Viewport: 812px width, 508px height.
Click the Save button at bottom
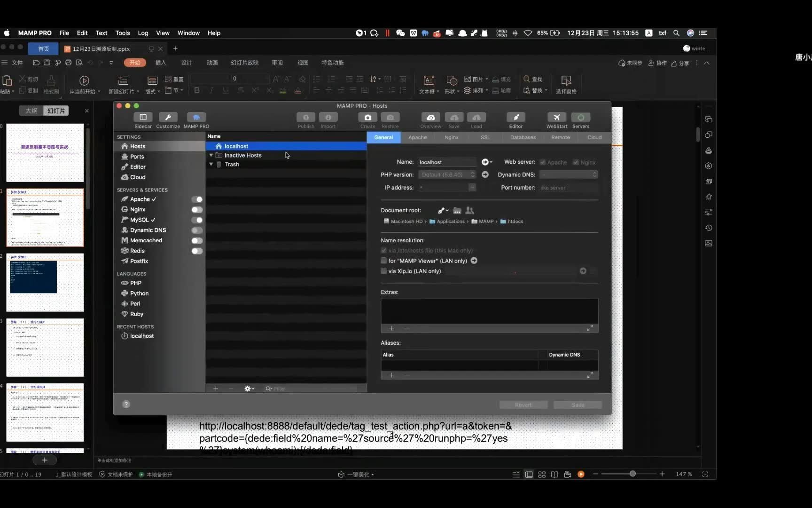[x=578, y=405]
